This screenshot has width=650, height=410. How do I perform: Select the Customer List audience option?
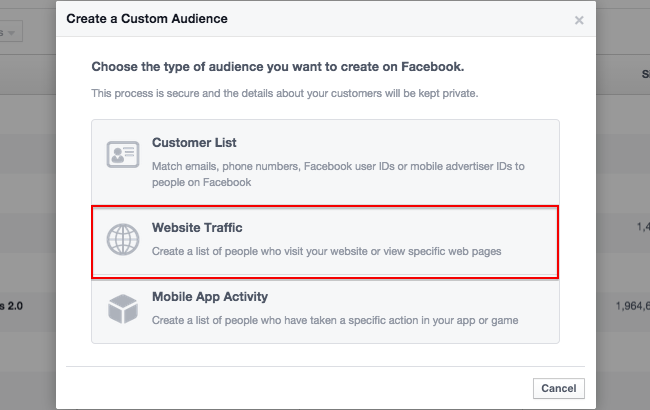pos(325,163)
